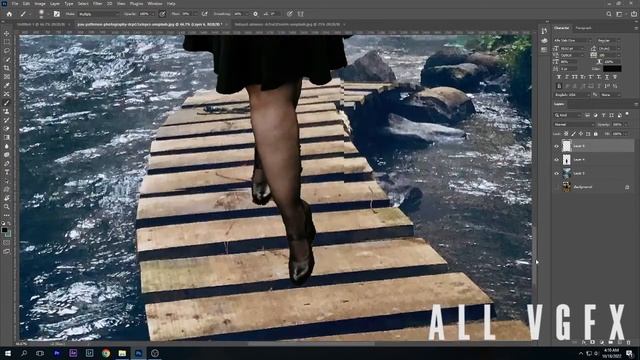Select the Horizontal Type tool

[7, 172]
